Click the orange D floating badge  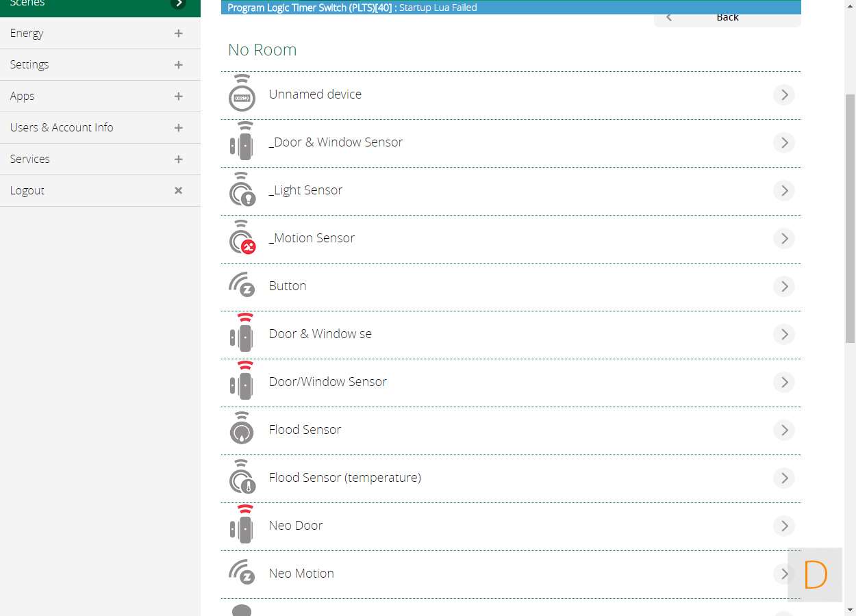point(815,575)
